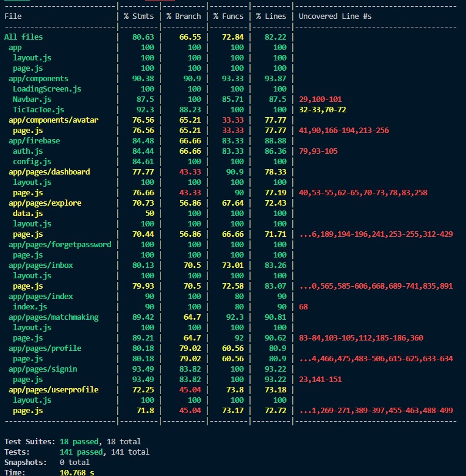Click the app/pages/signin directory name
The image size is (466, 476).
pyautogui.click(x=43, y=369)
